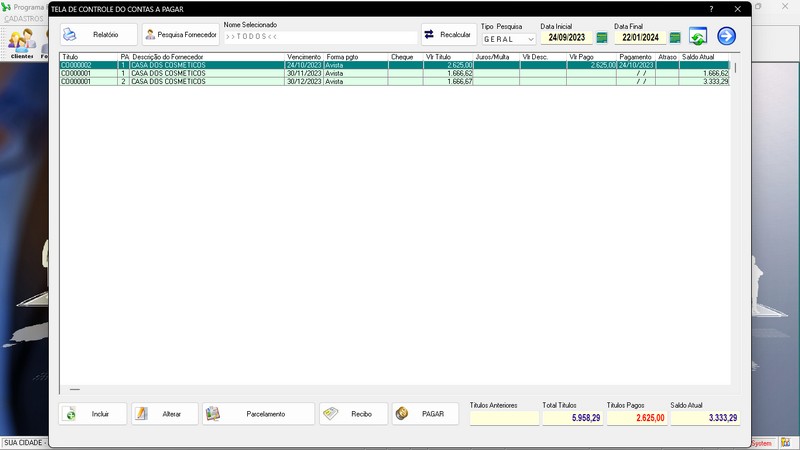Click the Data Inicial date field
The image size is (800, 450).
click(x=566, y=38)
